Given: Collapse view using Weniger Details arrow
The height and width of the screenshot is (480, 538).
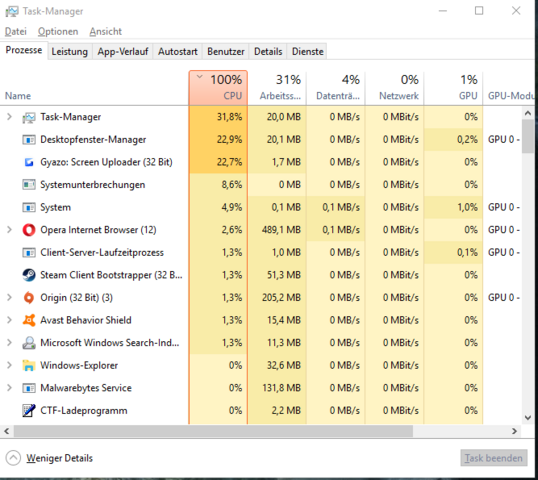Looking at the screenshot, I should [x=13, y=458].
